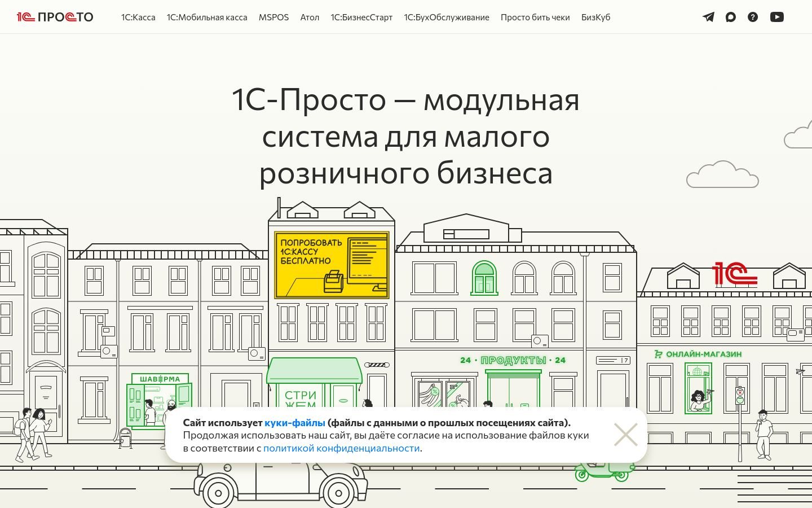
Task: Open 1С:БухОбслуживание menu item
Action: point(447,17)
